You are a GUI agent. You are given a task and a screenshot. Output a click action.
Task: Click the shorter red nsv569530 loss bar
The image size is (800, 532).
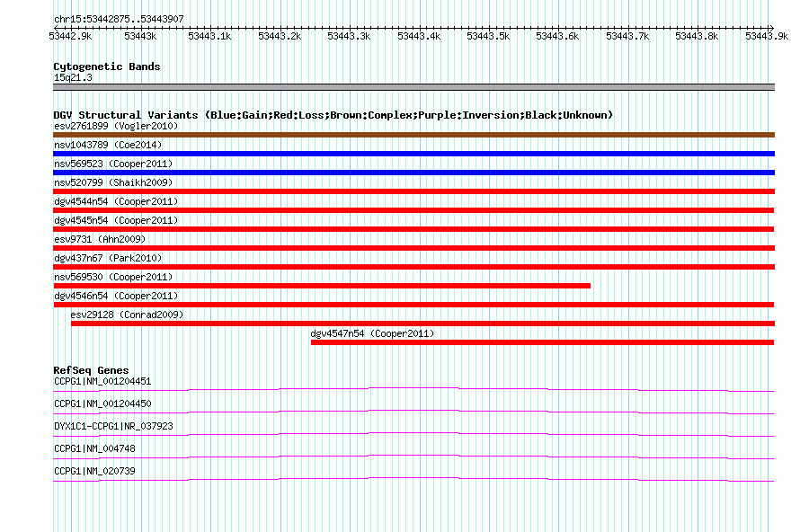pos(322,286)
